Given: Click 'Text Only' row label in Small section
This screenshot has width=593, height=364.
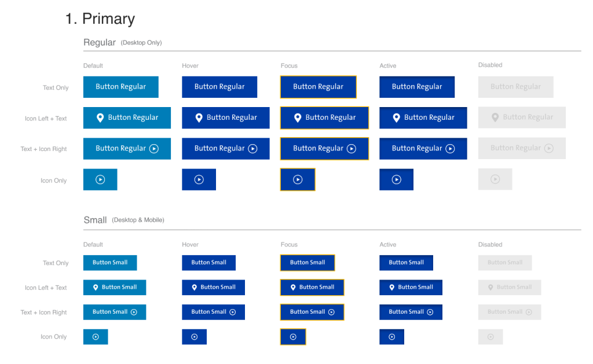Looking at the screenshot, I should click(x=56, y=263).
